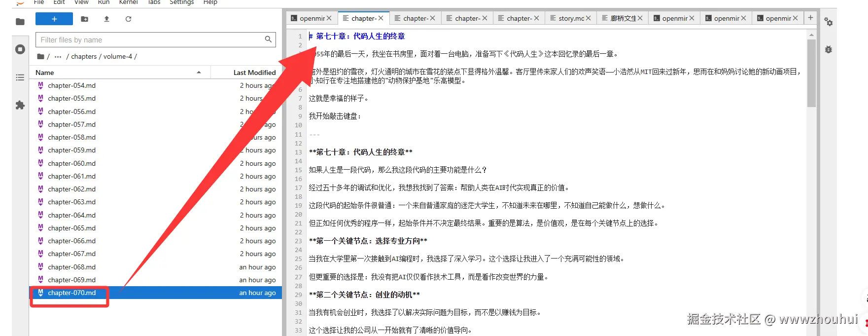The image size is (868, 336).
Task: Open the Running Terminals and Kernels panel
Action: tap(20, 49)
